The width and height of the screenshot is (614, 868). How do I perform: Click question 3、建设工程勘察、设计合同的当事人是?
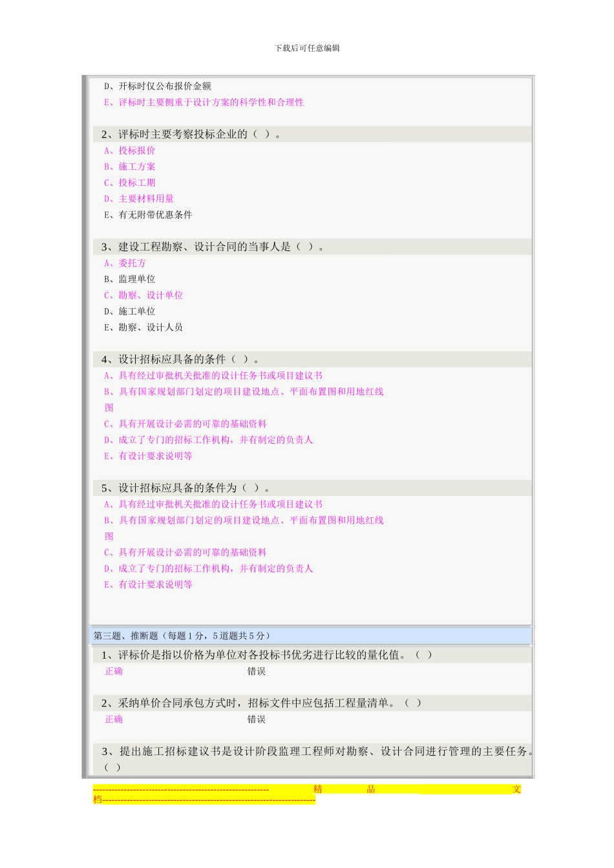click(x=213, y=247)
